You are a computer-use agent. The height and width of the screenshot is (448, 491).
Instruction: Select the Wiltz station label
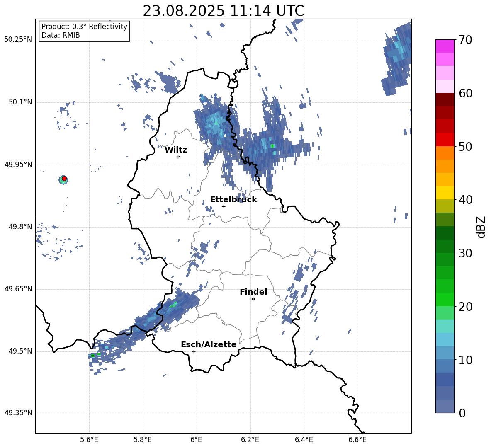coord(176,150)
